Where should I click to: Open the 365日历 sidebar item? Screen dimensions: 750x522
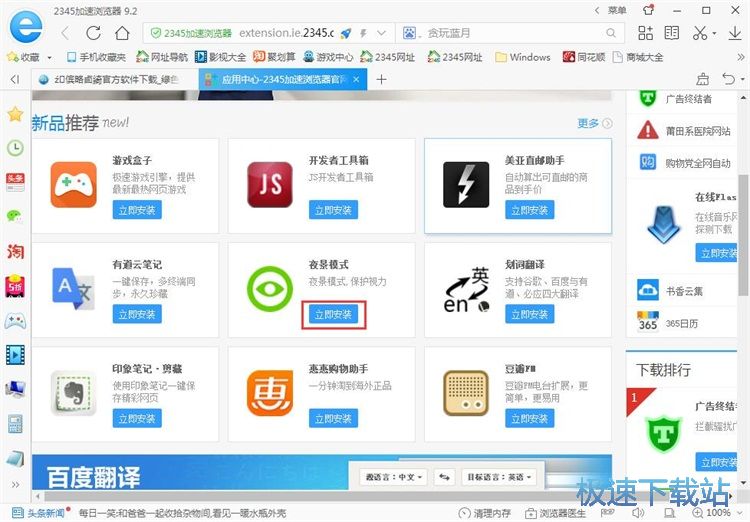(681, 323)
